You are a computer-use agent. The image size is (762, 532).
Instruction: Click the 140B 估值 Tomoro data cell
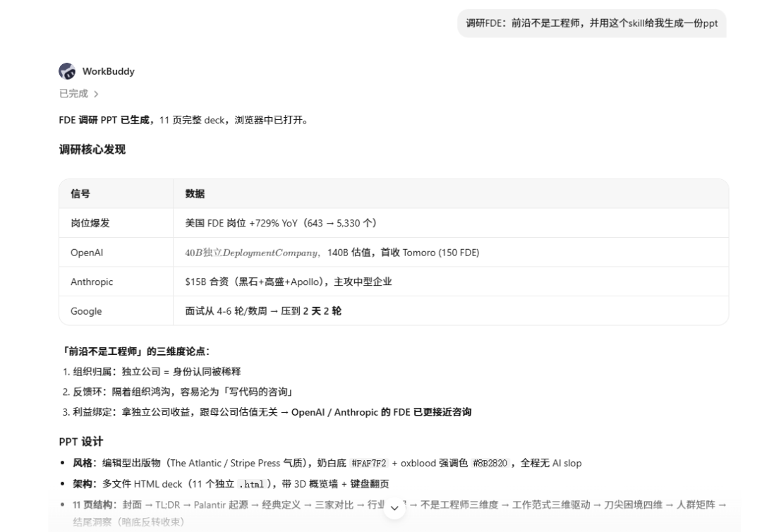click(450, 253)
